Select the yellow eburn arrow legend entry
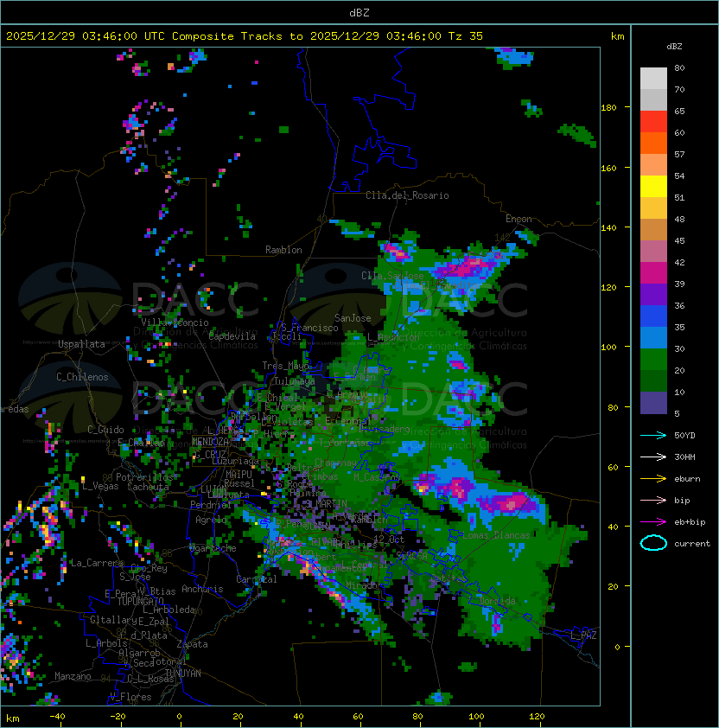Image resolution: width=719 pixels, height=728 pixels. tap(653, 478)
